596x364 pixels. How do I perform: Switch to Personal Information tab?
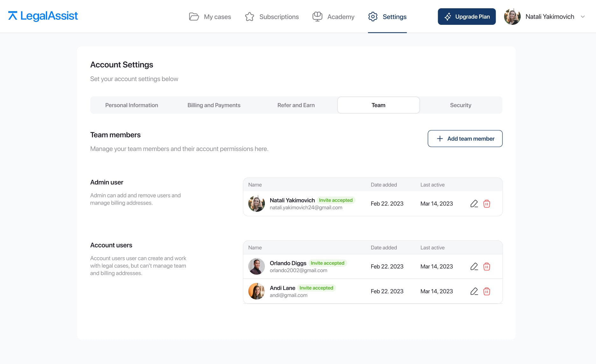(131, 105)
